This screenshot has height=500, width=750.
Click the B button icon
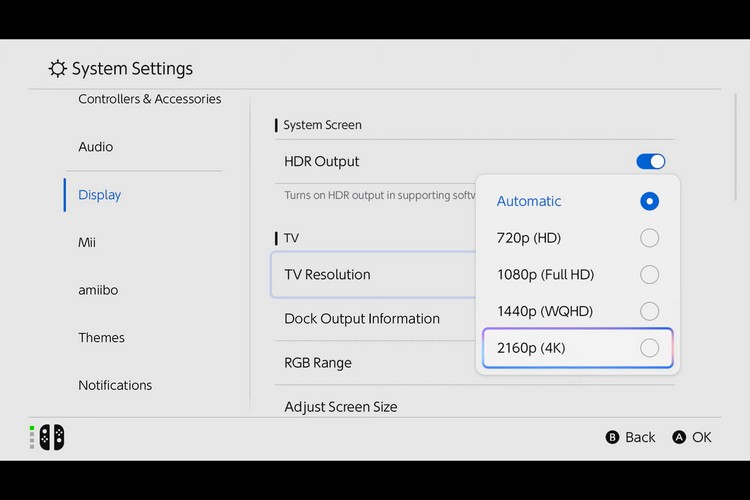[x=613, y=437]
